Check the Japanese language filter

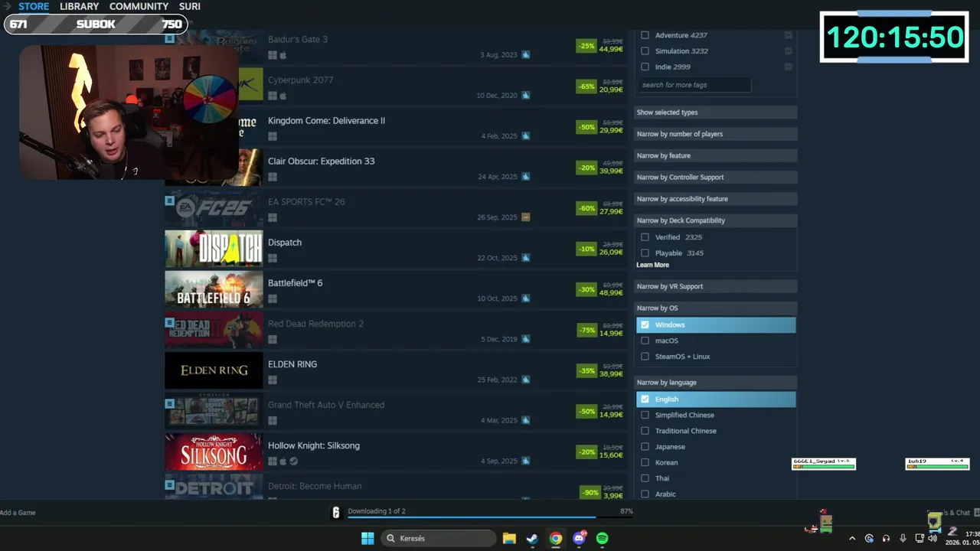point(645,446)
